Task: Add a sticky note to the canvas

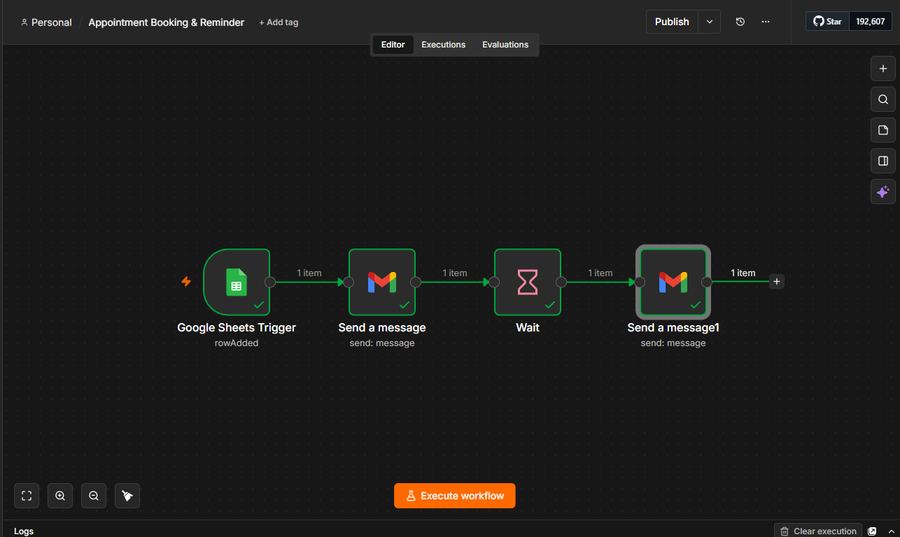Action: pyautogui.click(x=883, y=130)
